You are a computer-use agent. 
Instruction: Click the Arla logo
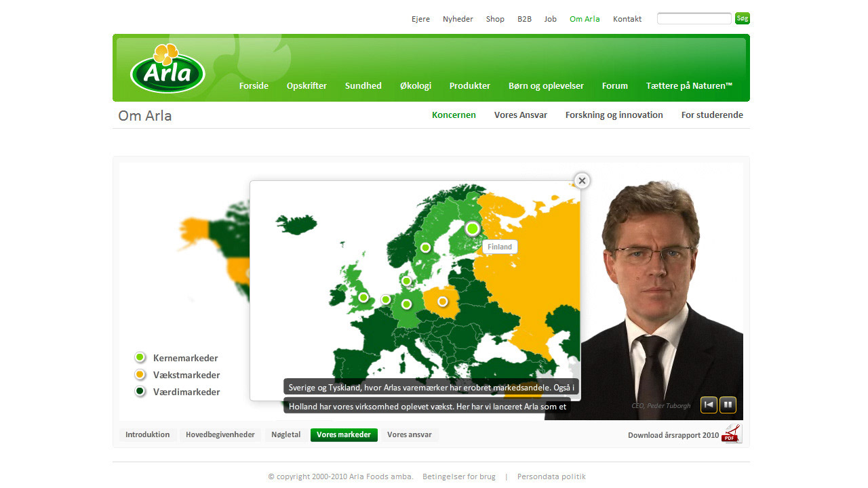[x=167, y=68]
